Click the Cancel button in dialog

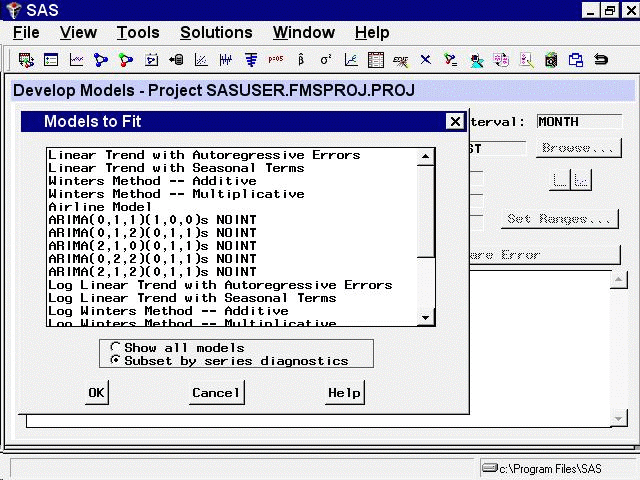click(216, 393)
